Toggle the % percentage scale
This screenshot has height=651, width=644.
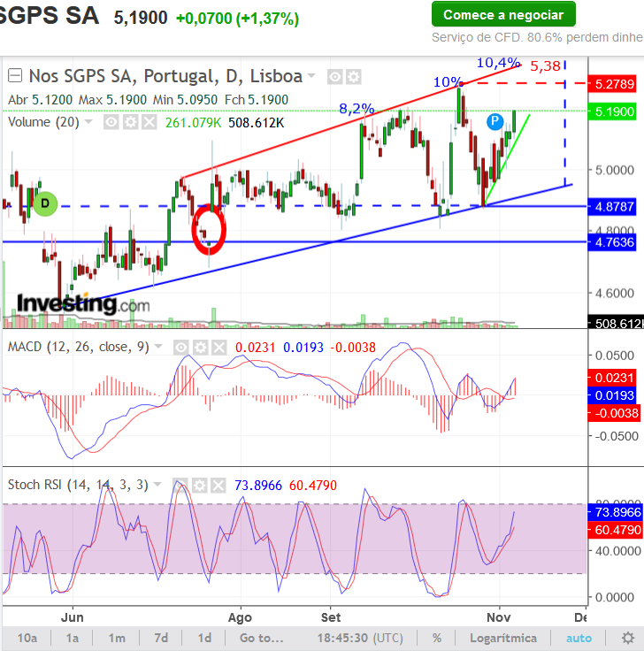pos(436,638)
